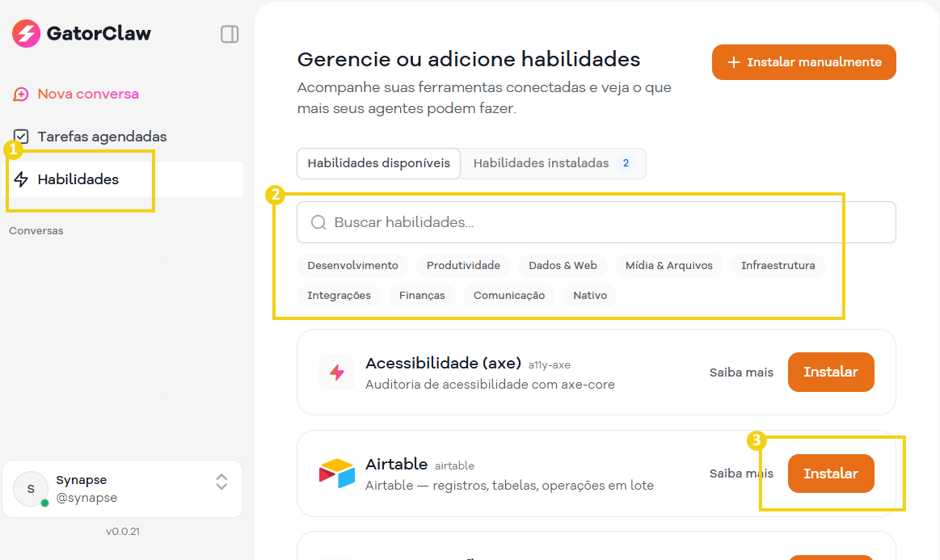Toggle the Desenvolvimento category filter
Screen dimensions: 940x560
(351, 264)
